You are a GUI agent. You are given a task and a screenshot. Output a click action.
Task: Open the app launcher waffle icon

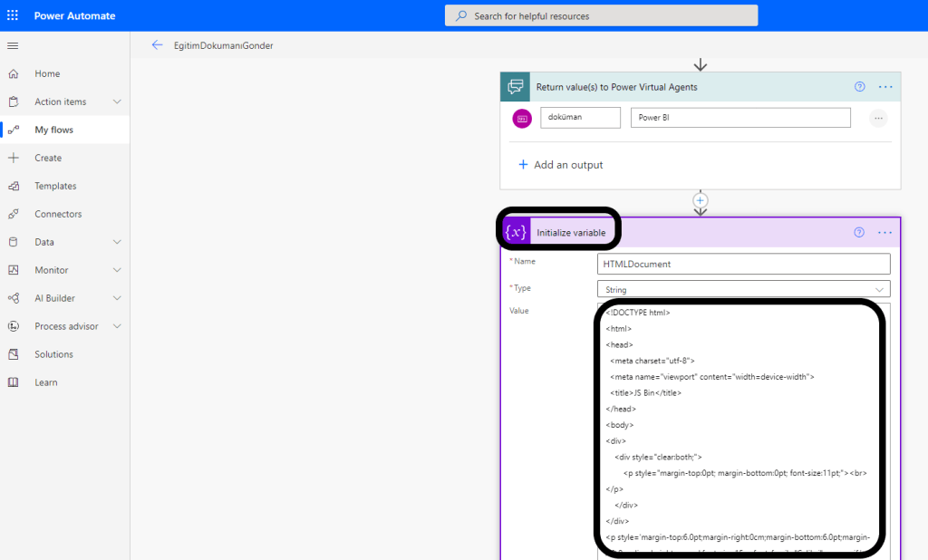pyautogui.click(x=13, y=15)
